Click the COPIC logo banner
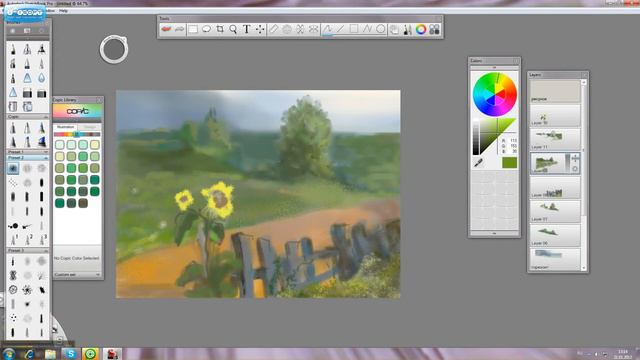640x360 pixels. pyautogui.click(x=77, y=111)
